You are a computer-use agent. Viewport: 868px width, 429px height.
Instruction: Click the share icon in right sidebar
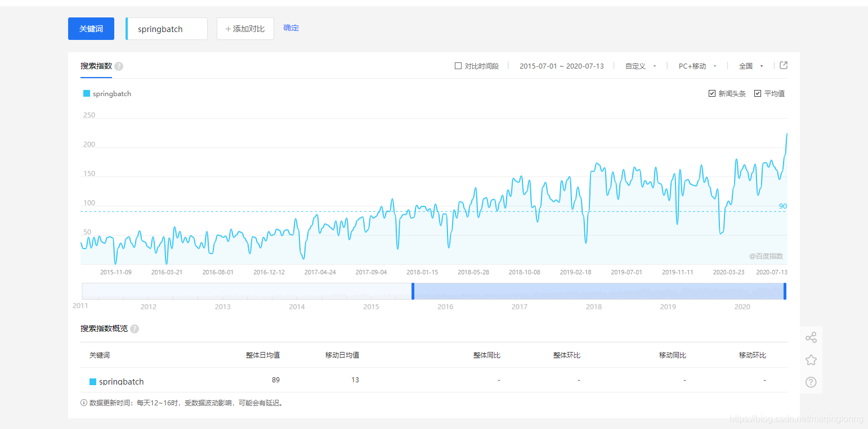[x=811, y=337]
